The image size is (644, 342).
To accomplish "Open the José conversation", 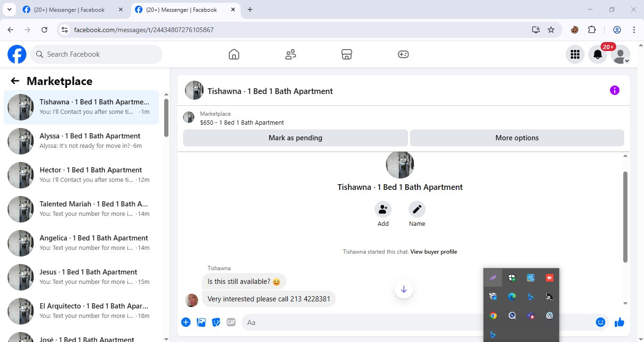I will click(81, 336).
